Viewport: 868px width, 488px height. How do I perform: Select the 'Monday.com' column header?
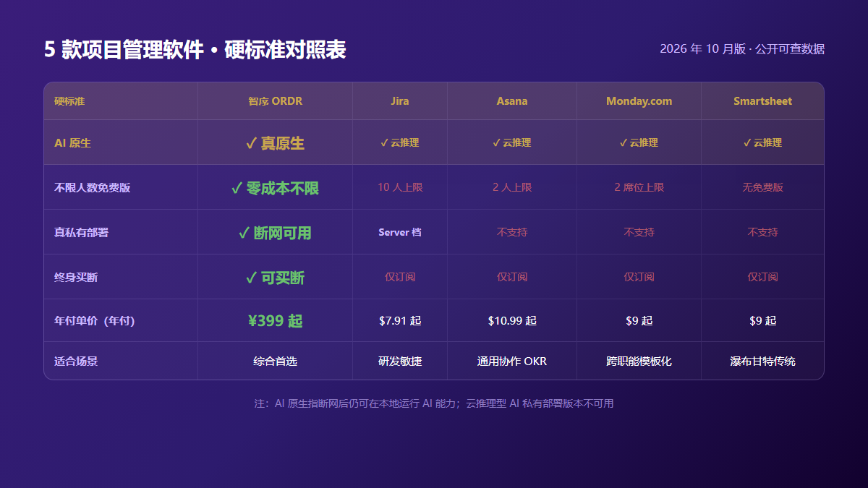tap(639, 101)
